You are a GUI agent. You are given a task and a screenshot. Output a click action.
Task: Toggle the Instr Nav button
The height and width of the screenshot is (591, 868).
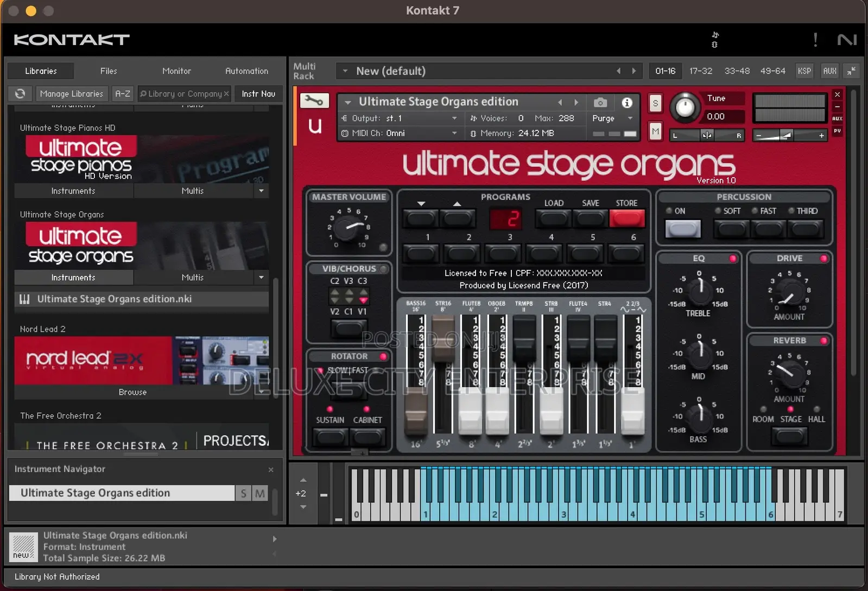pyautogui.click(x=258, y=93)
